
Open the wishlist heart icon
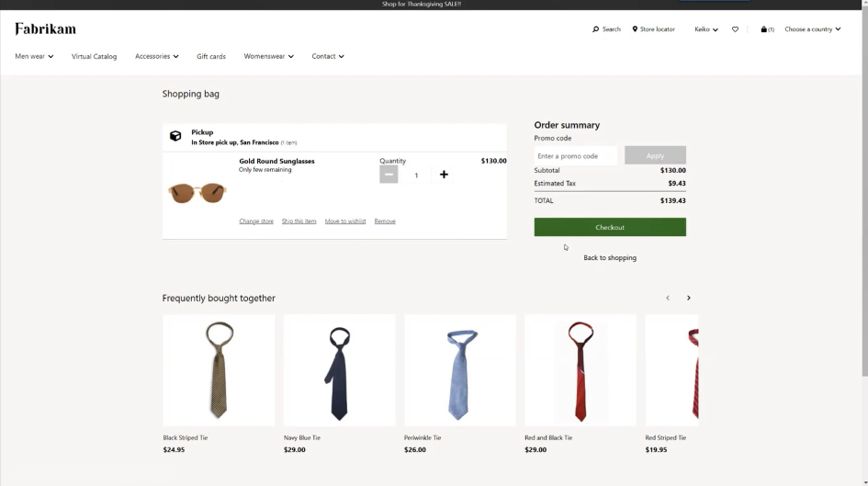point(735,29)
